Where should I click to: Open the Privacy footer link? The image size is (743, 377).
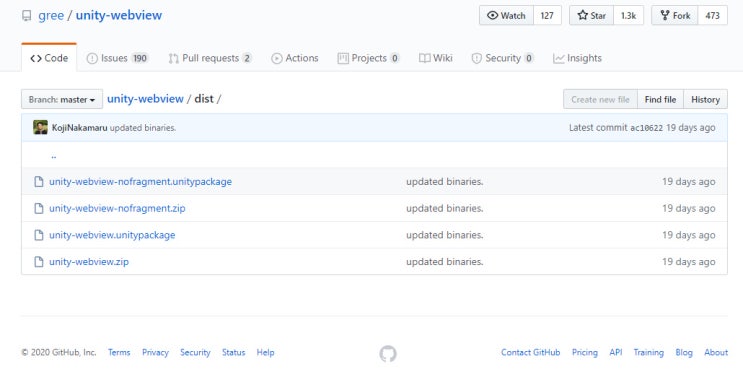pos(155,352)
